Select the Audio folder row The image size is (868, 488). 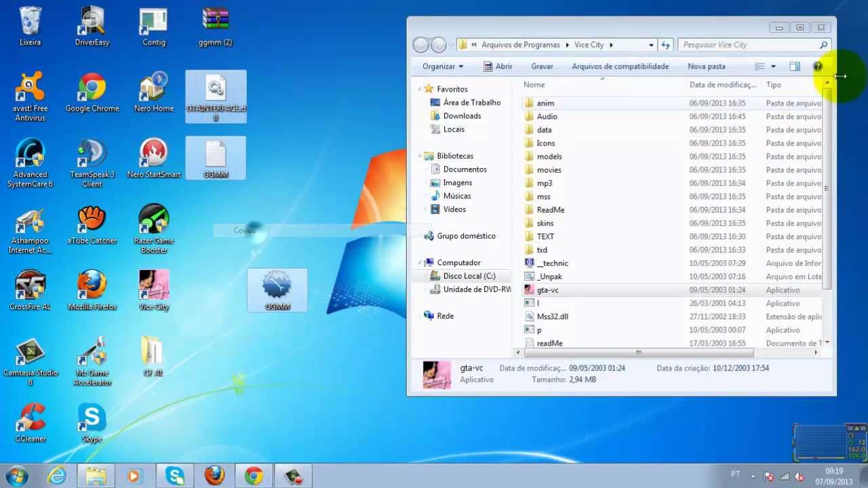pos(671,117)
